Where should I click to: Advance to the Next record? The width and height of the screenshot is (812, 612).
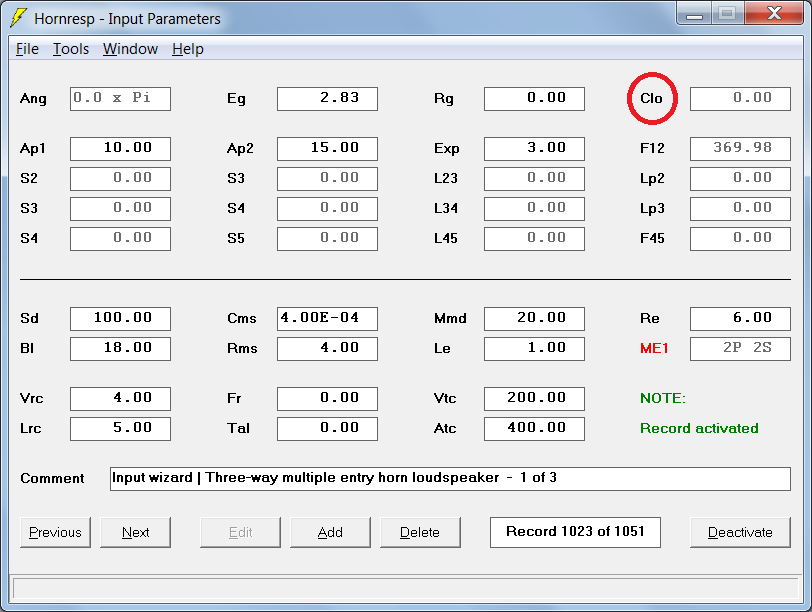135,532
